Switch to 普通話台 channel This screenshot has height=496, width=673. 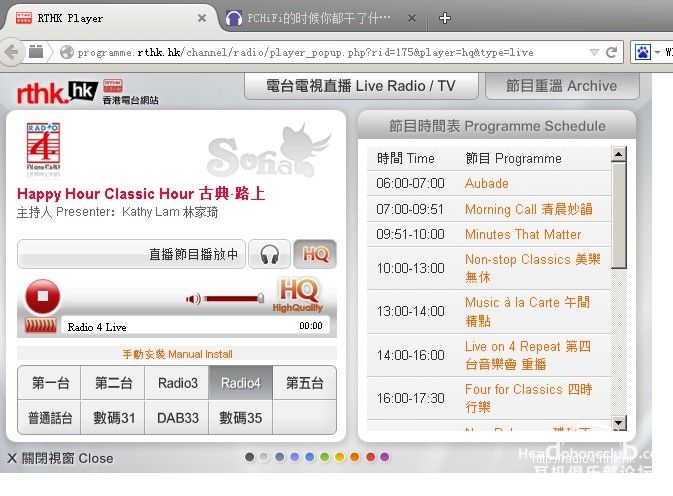tap(49, 417)
